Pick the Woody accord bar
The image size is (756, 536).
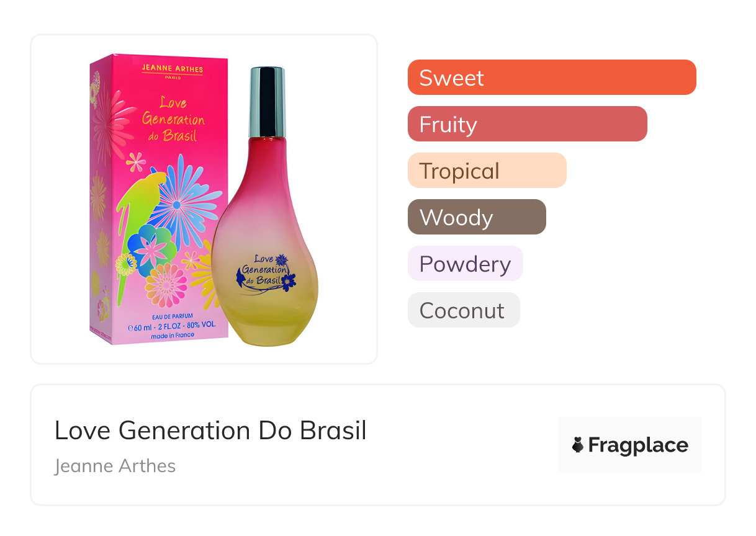[x=476, y=217]
